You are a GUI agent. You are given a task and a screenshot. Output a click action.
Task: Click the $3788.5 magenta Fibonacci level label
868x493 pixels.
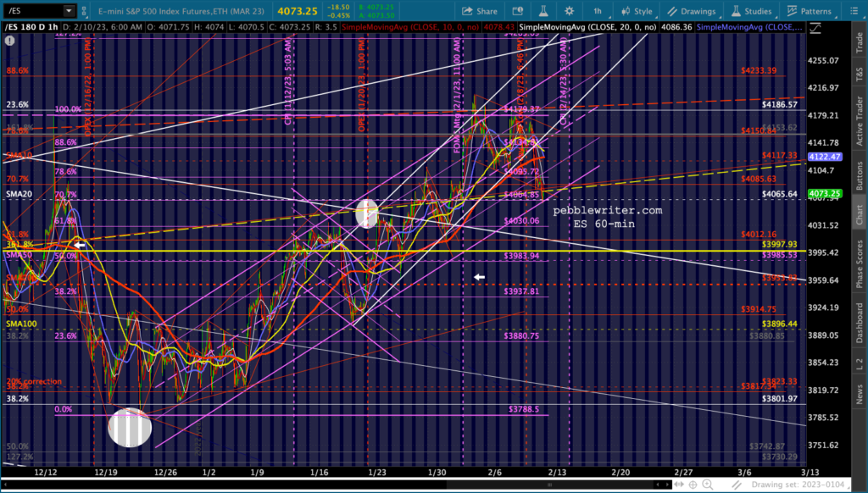pos(524,409)
